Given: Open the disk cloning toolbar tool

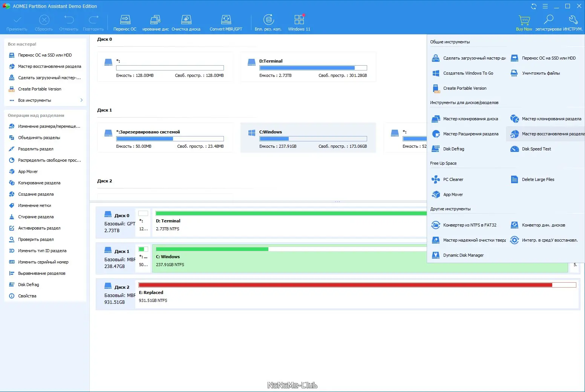Looking at the screenshot, I should coord(155,23).
